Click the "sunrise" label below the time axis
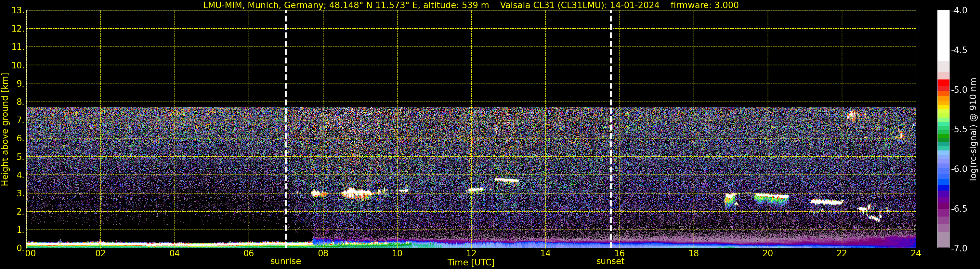Viewport: 980px width, 269px height. tap(285, 262)
